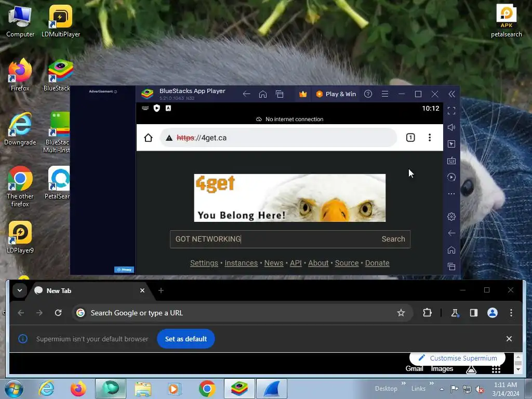This screenshot has height=399, width=532.
Task: Click the muted volume tray icon
Action: click(480, 389)
